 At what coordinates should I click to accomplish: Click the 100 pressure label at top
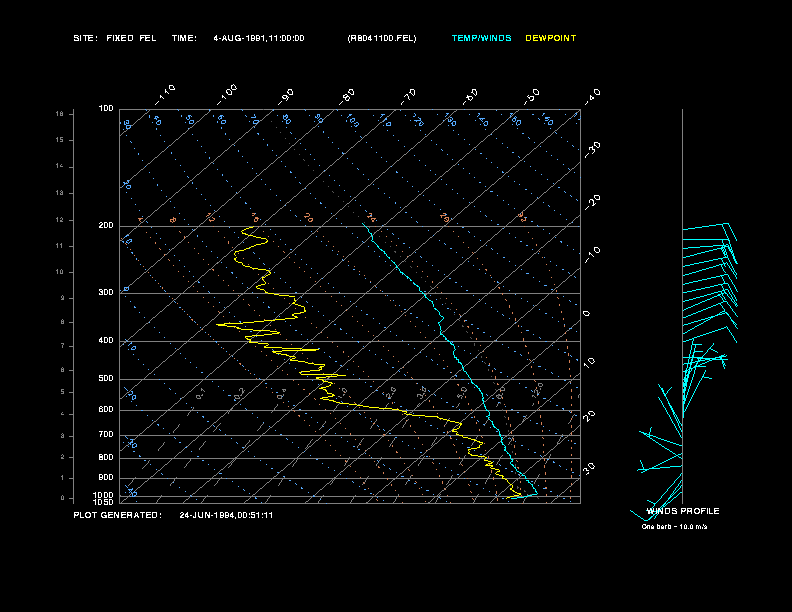tap(106, 109)
